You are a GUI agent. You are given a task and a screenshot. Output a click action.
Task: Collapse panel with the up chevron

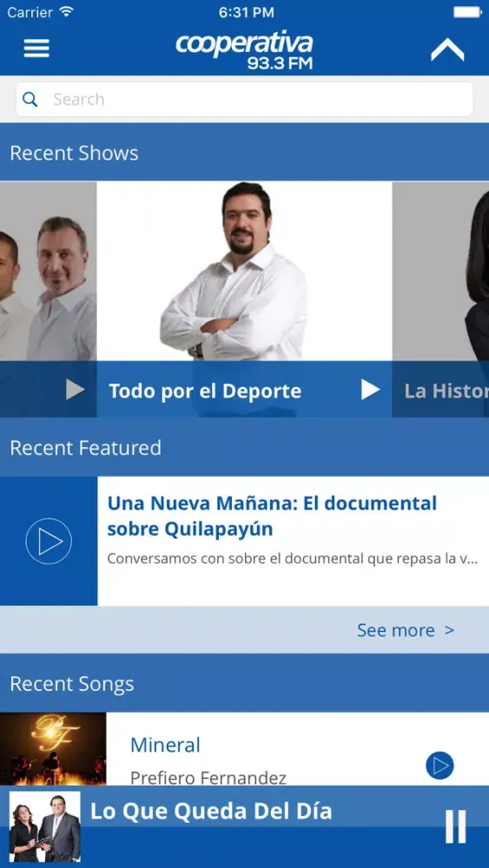447,50
